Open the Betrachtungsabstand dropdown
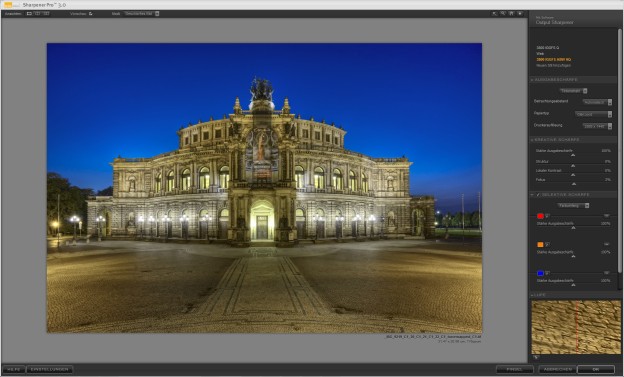The height and width of the screenshot is (377, 624). click(x=597, y=102)
